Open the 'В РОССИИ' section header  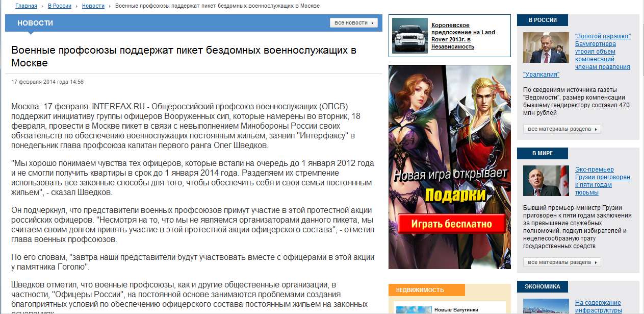pos(543,20)
